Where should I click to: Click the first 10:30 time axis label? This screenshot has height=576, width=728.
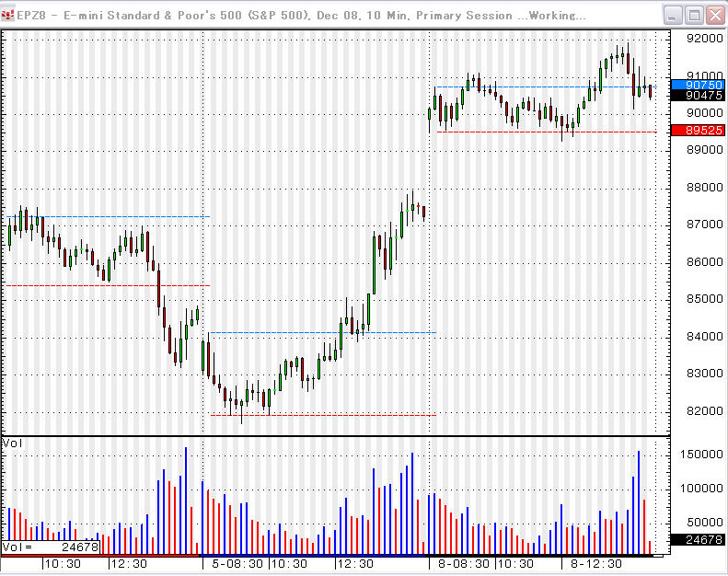[x=63, y=564]
